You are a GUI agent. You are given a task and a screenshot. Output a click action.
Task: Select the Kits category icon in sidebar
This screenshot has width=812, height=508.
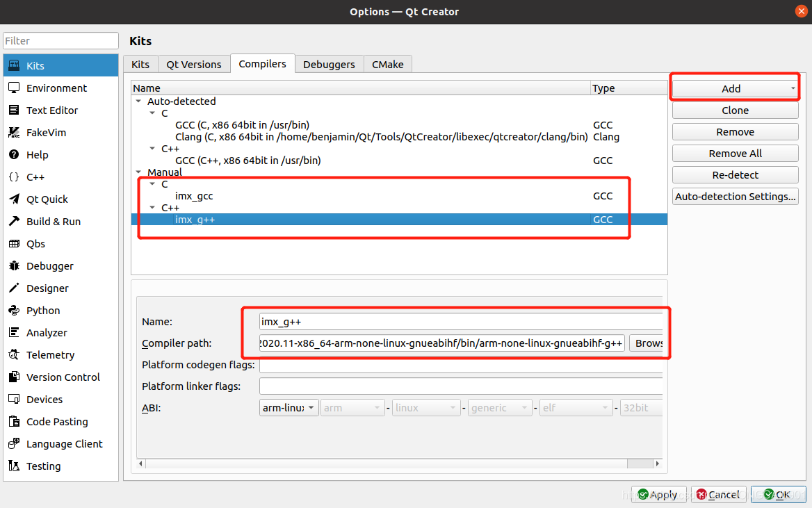[x=14, y=66]
